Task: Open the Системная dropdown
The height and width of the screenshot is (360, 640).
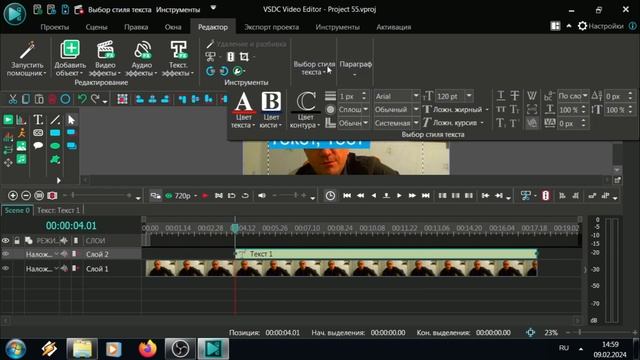Action: [x=416, y=123]
